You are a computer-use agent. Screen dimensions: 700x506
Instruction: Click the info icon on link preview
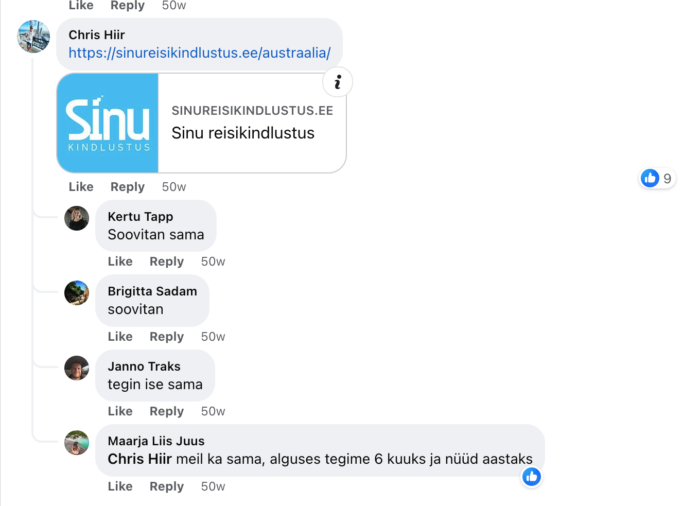point(338,82)
